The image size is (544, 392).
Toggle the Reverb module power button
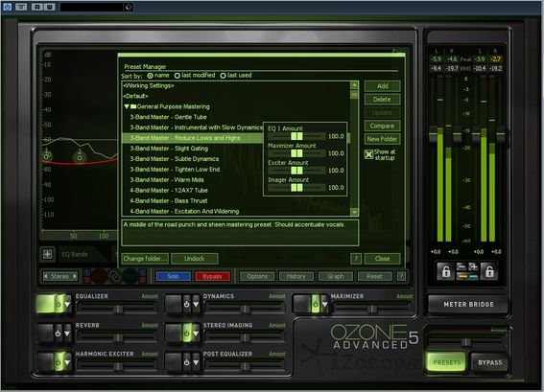tap(58, 334)
